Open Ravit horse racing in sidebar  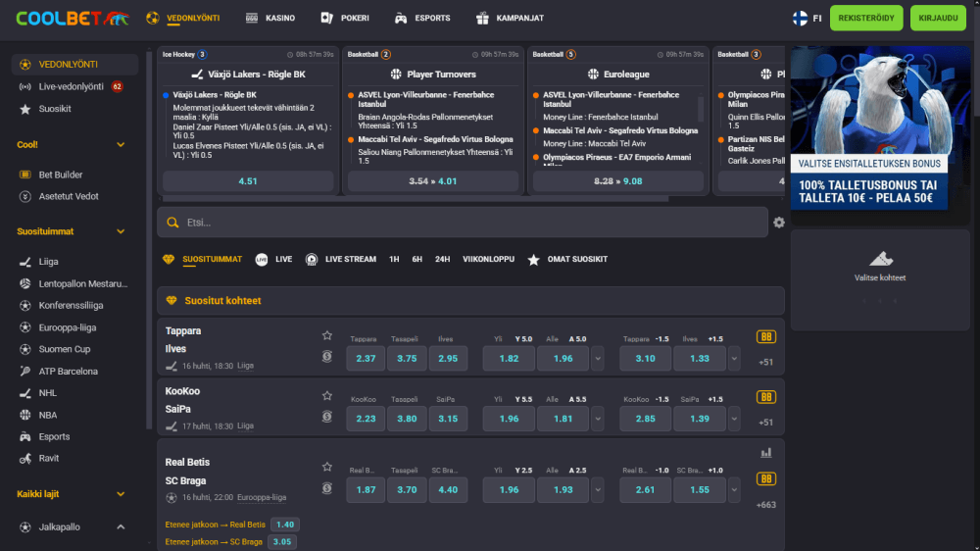tap(49, 459)
